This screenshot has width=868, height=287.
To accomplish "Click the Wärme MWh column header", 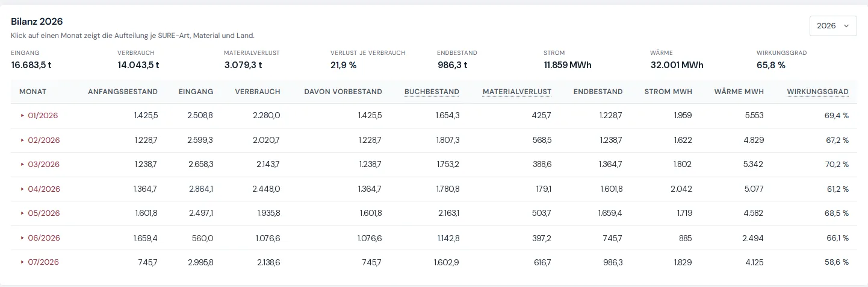I will coord(739,92).
